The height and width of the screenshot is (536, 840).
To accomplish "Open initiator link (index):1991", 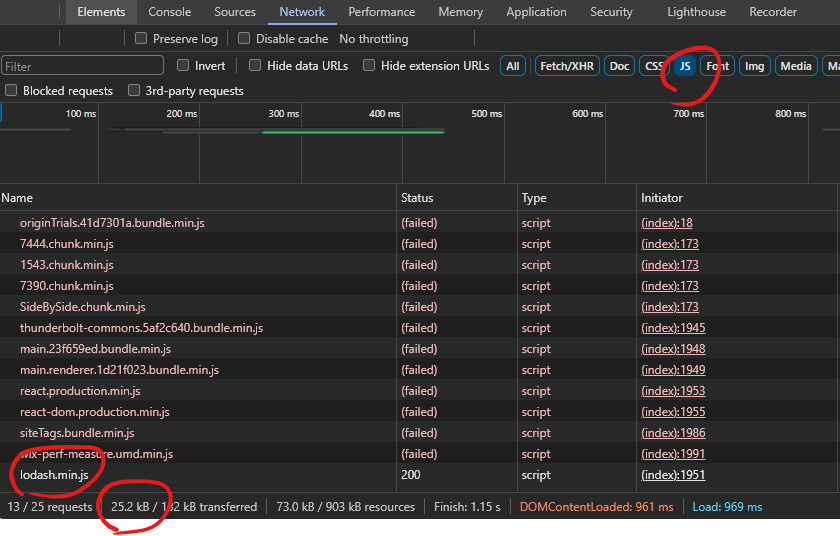I will tap(673, 454).
